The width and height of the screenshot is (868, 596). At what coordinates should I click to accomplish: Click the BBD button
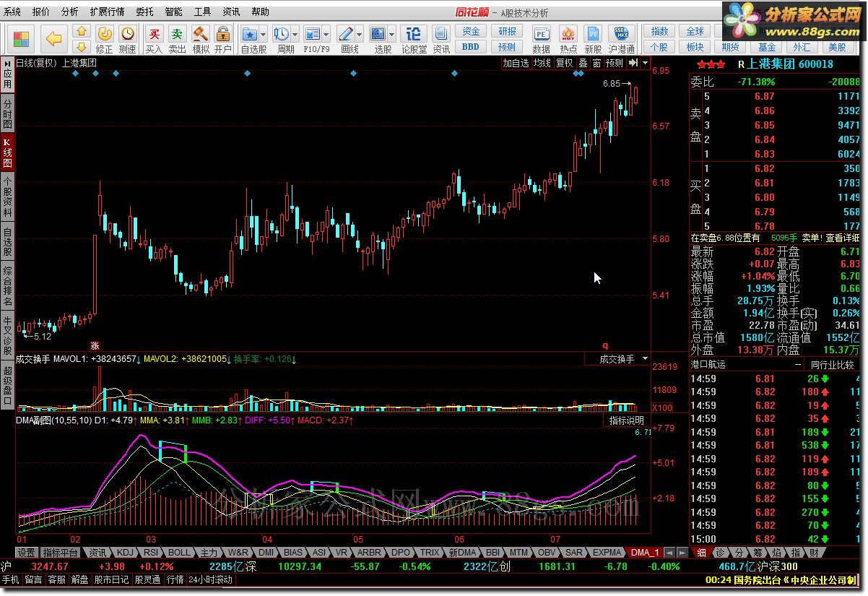[x=471, y=46]
